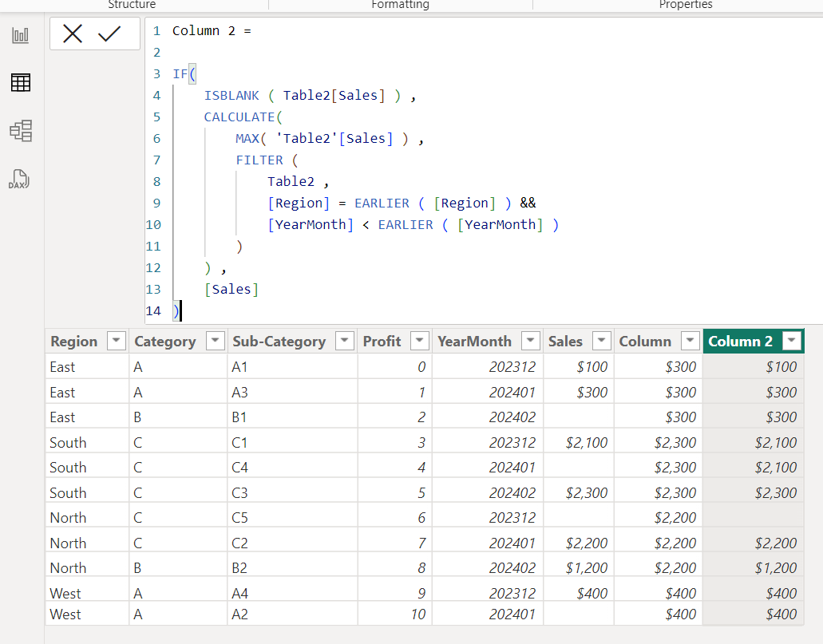Open Sales column filter dropdown

click(602, 341)
